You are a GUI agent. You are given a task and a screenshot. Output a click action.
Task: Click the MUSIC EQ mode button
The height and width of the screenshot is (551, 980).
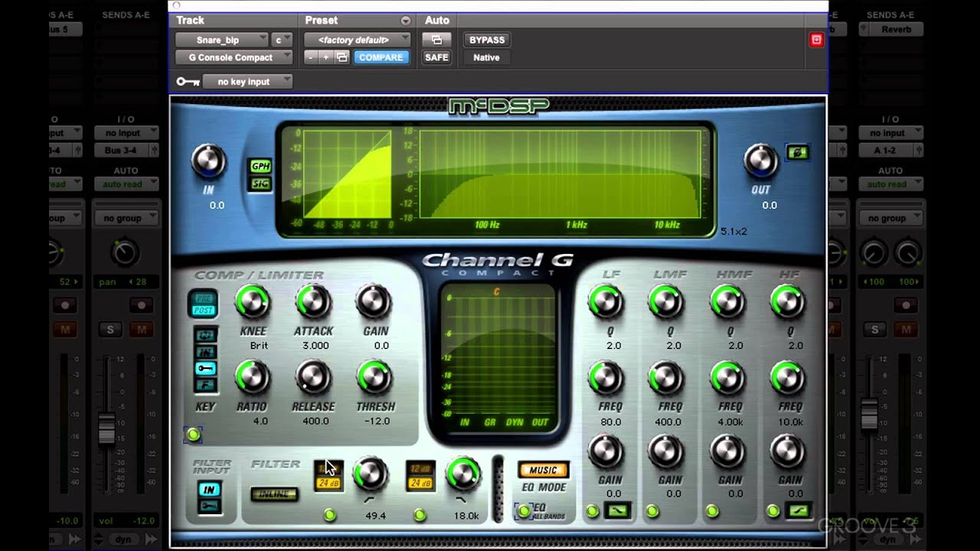[543, 470]
